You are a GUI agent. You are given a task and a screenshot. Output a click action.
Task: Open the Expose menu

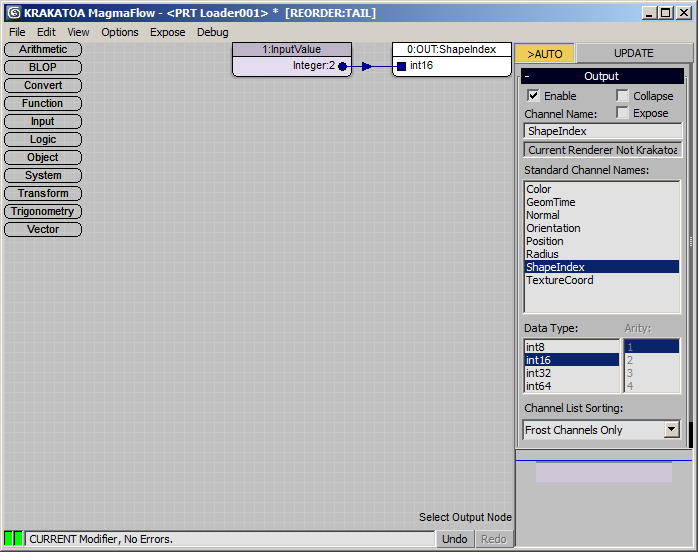pos(167,32)
